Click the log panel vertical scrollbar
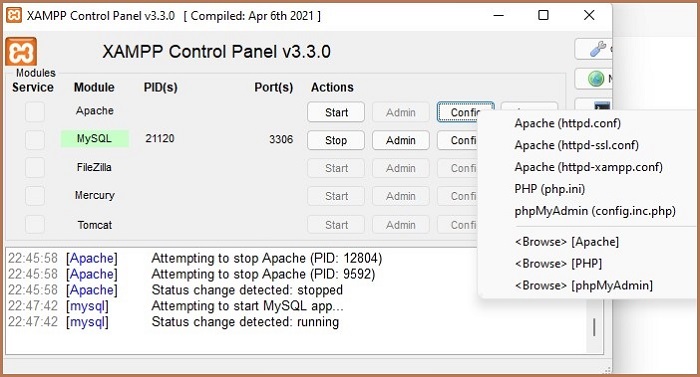This screenshot has height=377, width=700. [x=594, y=327]
